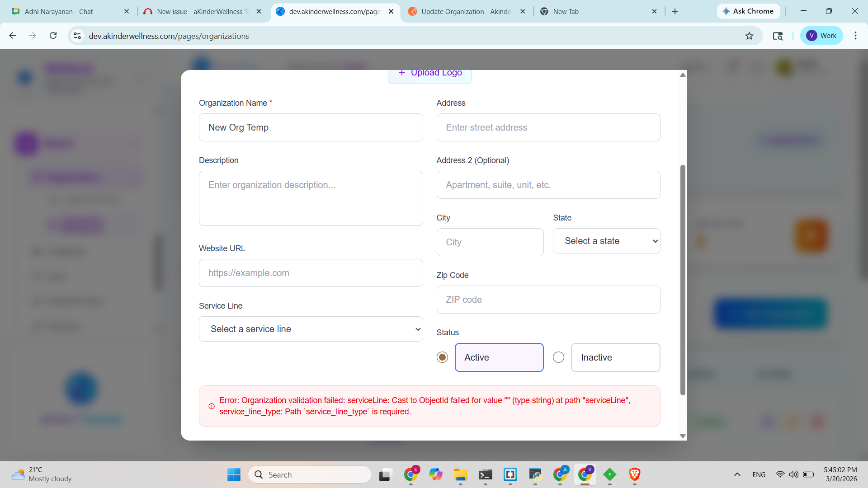Open Chrome three-dot menu
Image resolution: width=868 pixels, height=488 pixels.
855,36
